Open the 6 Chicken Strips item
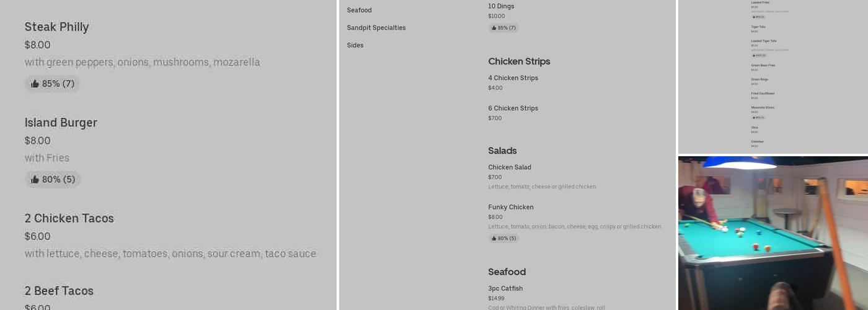This screenshot has width=868, height=310. coord(513,108)
